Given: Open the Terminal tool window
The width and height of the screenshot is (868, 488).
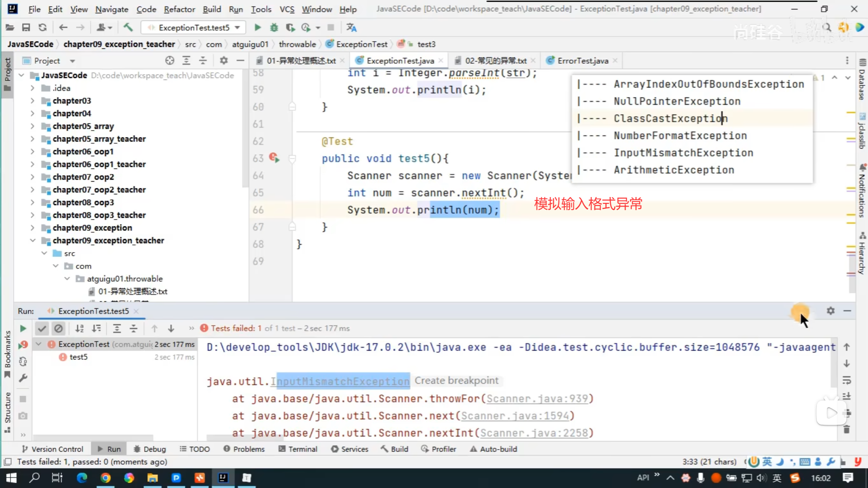Looking at the screenshot, I should pos(298,449).
